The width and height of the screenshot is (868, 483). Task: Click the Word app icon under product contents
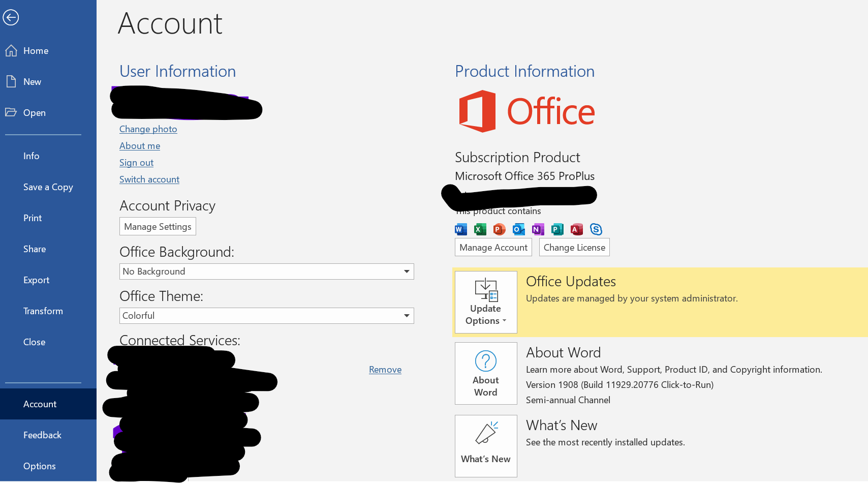pyautogui.click(x=461, y=229)
